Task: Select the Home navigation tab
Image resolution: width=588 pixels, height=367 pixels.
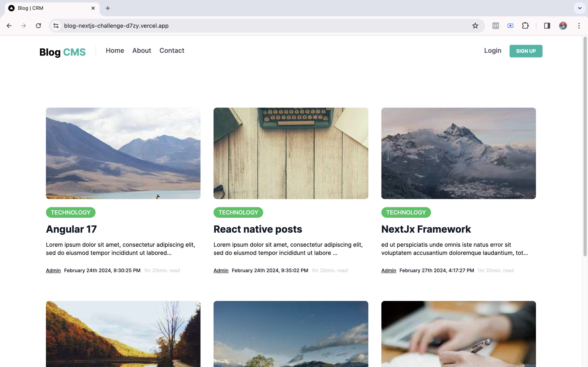Action: tap(115, 50)
